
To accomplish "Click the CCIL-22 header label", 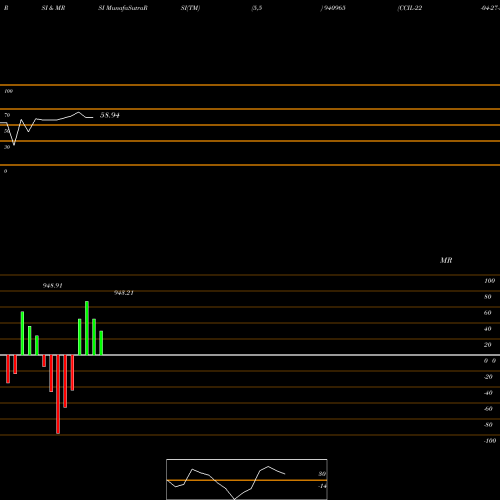I will click(x=410, y=8).
